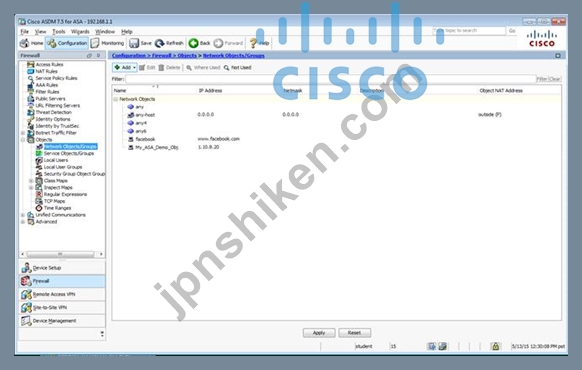Click the Not Used button
Viewport: 582px width, 370px height.
238,68
